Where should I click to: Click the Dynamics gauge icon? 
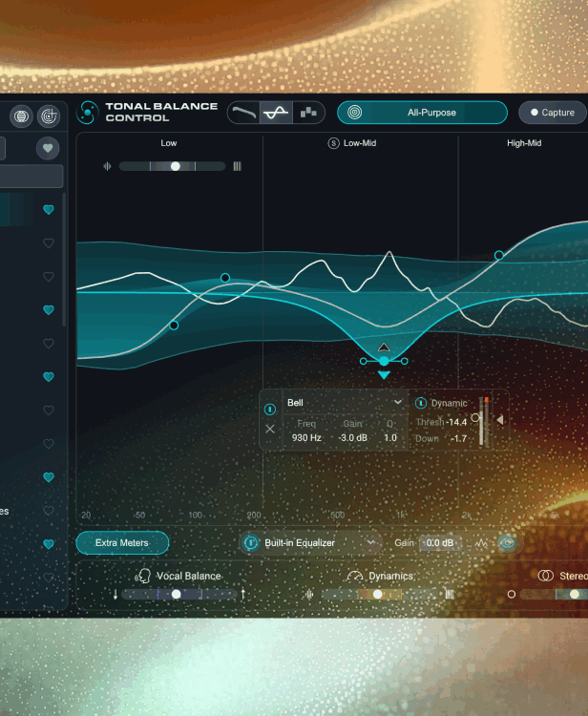355,576
